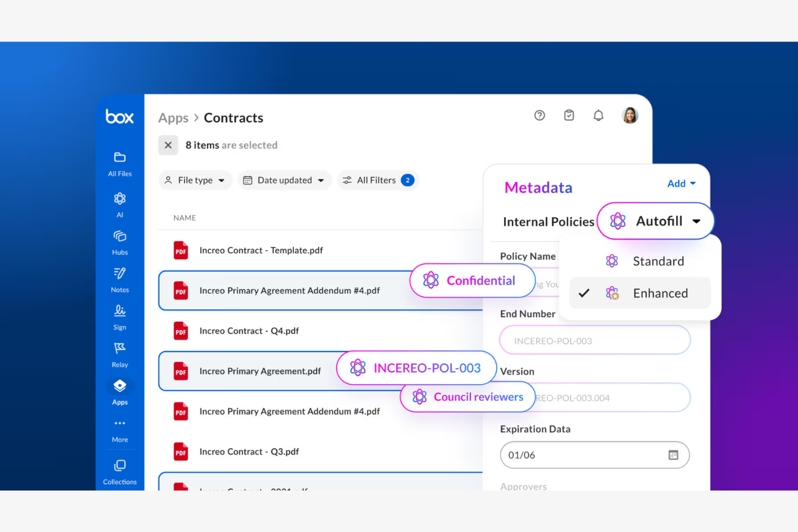Clear the selection of 8 items
The width and height of the screenshot is (798, 532).
pyautogui.click(x=168, y=145)
